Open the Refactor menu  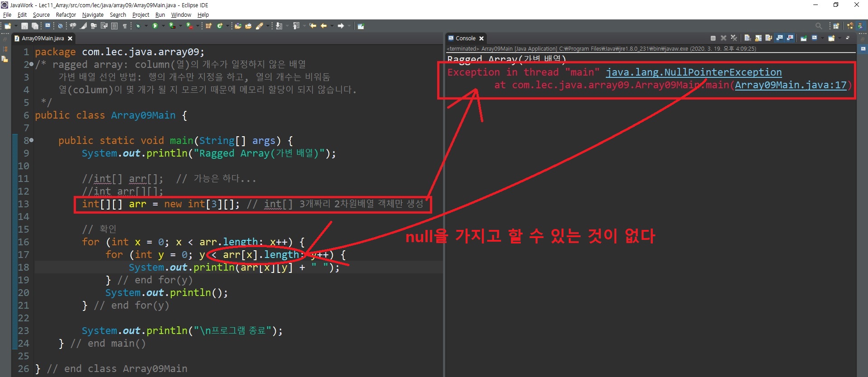pyautogui.click(x=66, y=15)
